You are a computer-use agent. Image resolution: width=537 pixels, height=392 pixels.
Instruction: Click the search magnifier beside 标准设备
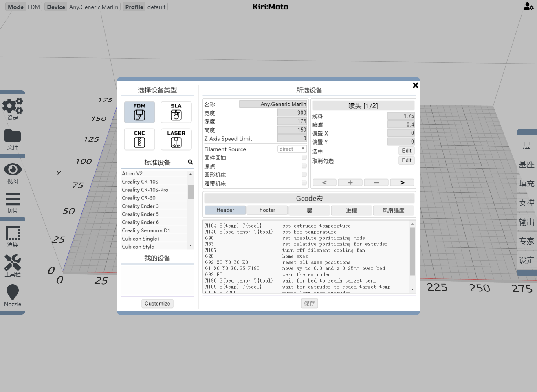(x=190, y=162)
